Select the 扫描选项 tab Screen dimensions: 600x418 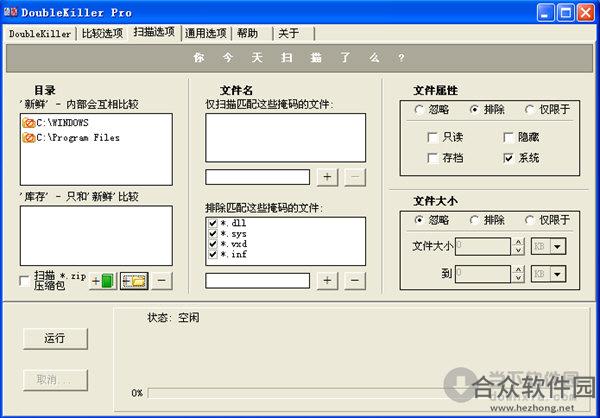click(x=154, y=32)
